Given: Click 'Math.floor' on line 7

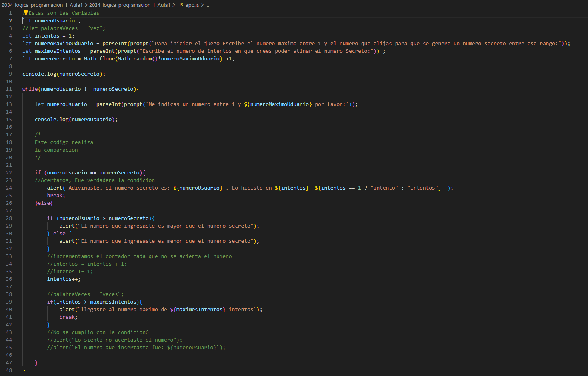Looking at the screenshot, I should 99,58.
